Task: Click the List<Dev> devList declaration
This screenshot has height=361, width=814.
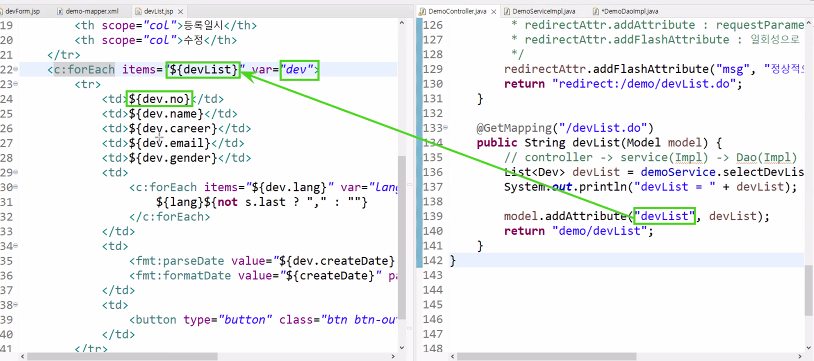Action: click(x=654, y=172)
